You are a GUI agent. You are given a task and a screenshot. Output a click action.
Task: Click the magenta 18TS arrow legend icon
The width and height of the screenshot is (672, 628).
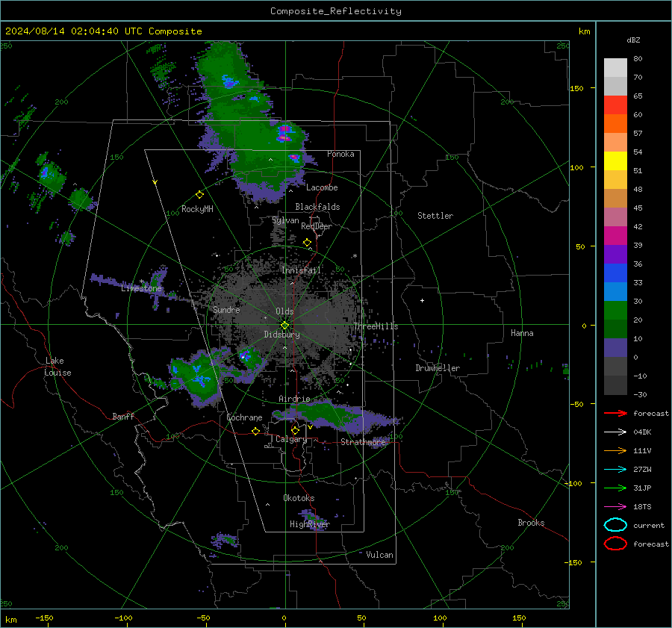pos(615,507)
